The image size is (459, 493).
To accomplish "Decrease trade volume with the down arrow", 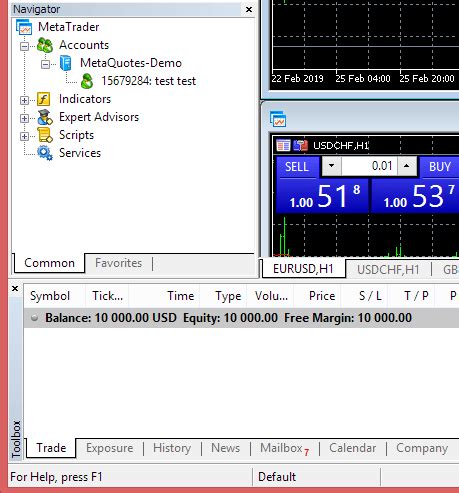I will pos(331,166).
